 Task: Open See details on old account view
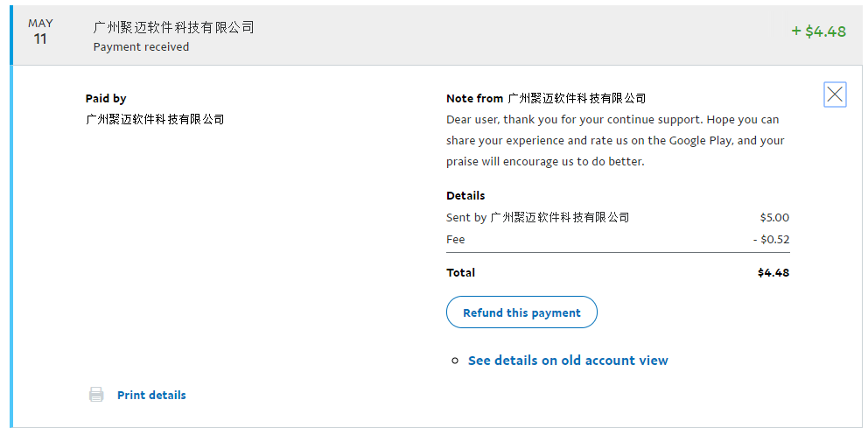567,361
